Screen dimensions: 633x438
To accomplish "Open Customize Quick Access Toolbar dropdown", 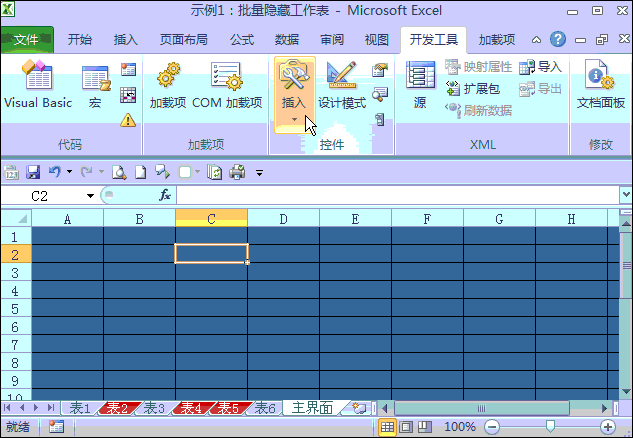I will point(259,173).
